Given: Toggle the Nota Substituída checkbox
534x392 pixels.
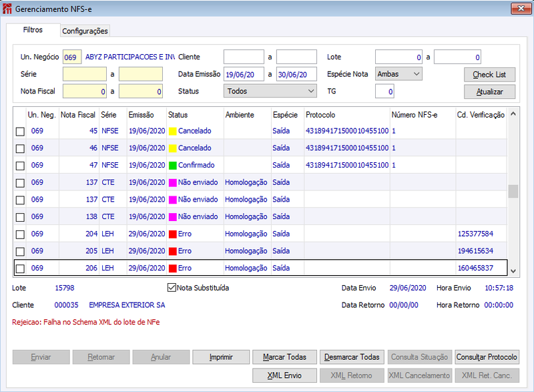Looking at the screenshot, I should pos(172,288).
